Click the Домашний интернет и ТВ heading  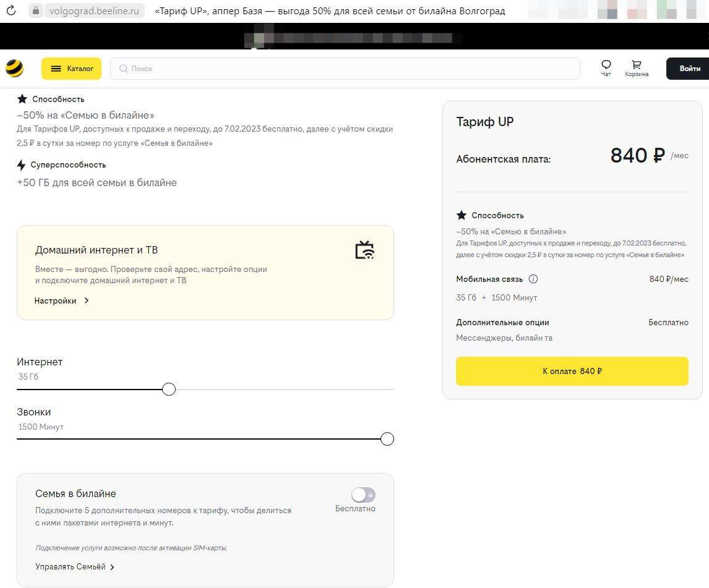pyautogui.click(x=97, y=250)
